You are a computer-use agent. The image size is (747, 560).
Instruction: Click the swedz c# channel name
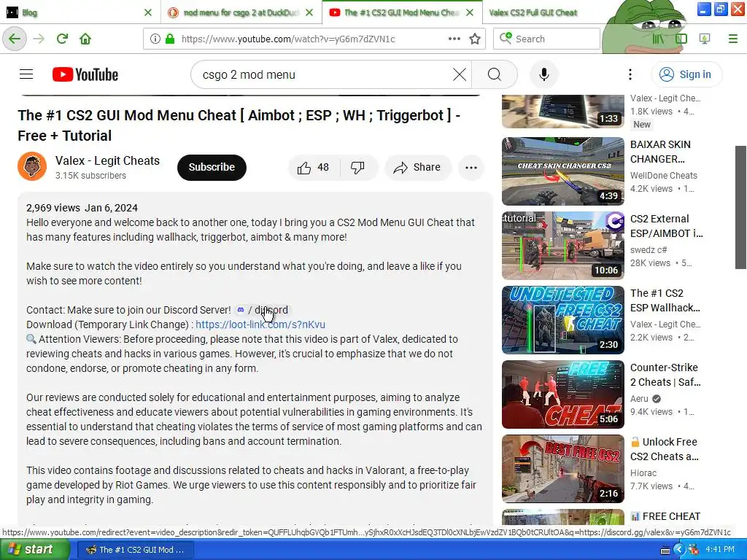point(649,249)
